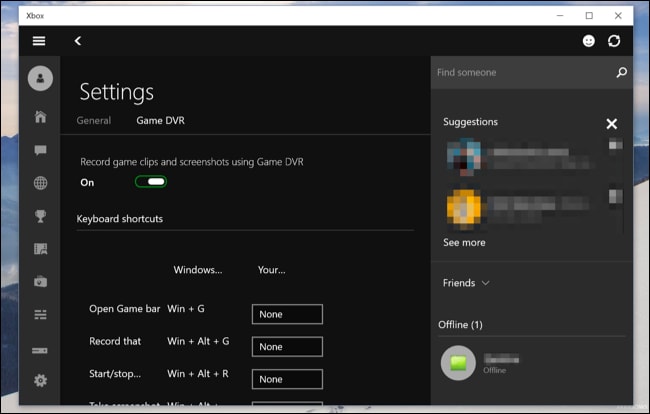
Task: Click the smiley feedback icon
Action: point(589,41)
